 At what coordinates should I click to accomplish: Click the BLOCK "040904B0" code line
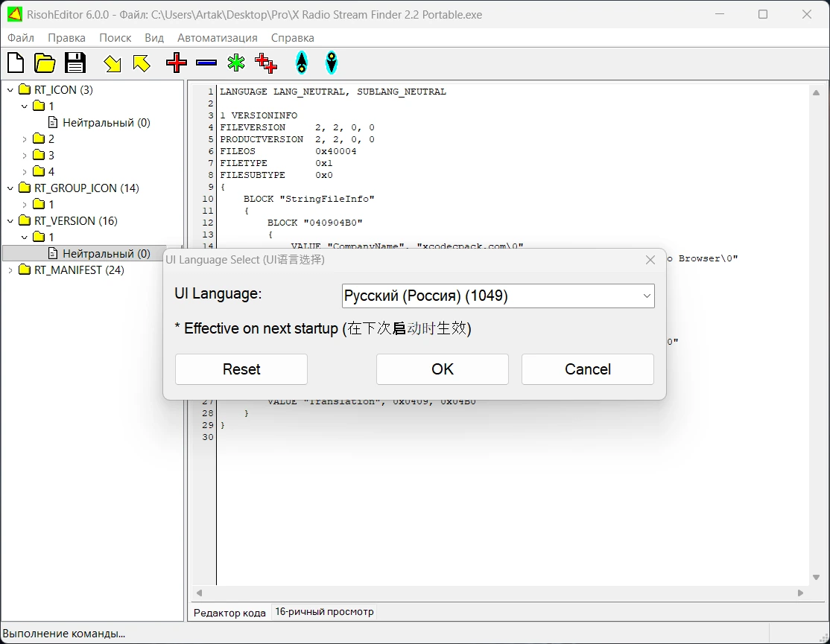[315, 223]
